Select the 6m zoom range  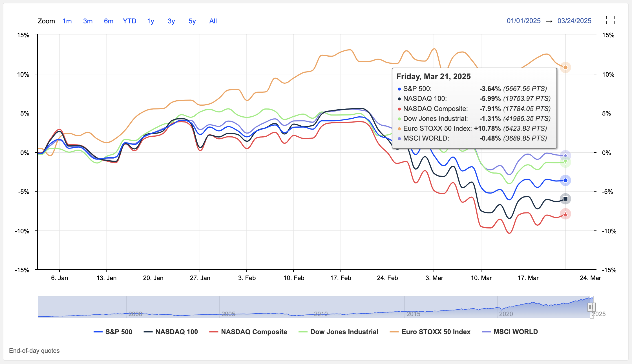coord(109,21)
